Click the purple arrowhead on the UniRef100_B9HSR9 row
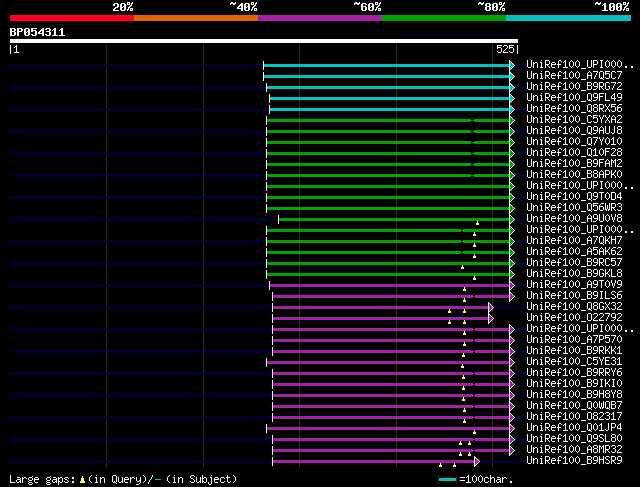 click(477, 462)
